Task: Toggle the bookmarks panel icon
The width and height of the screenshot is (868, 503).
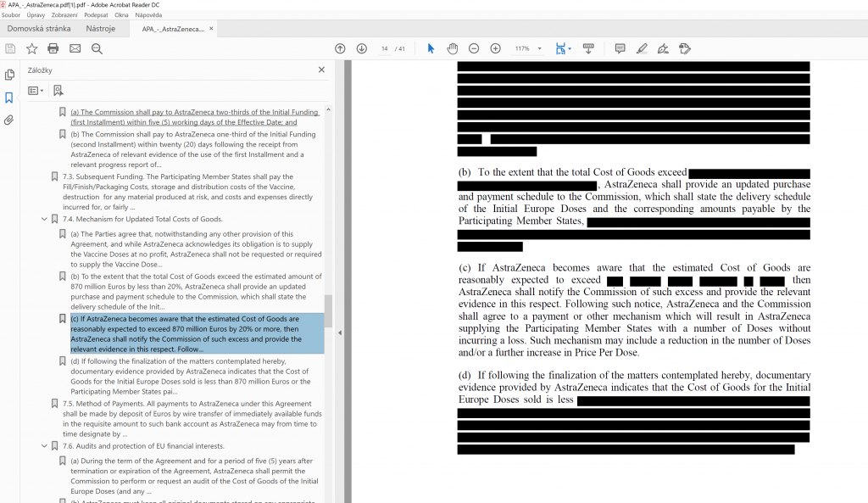Action: click(9, 98)
